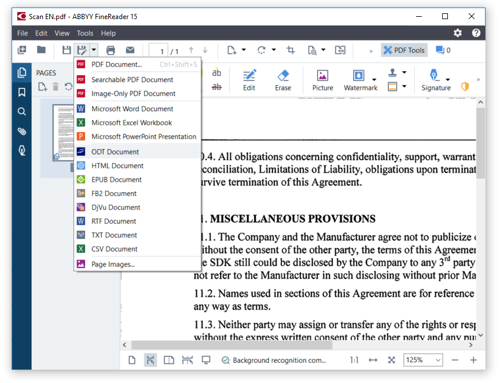The width and height of the screenshot is (500, 383).
Task: Click the Add Pages icon
Action: [232, 50]
